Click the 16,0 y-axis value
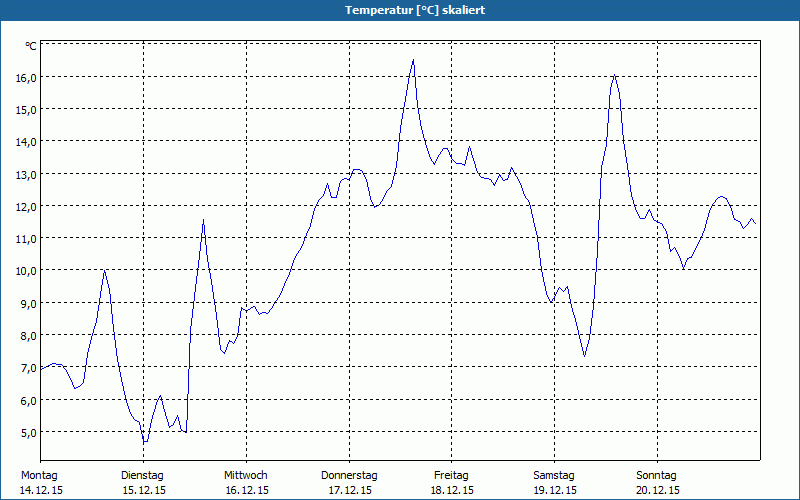This screenshot has height=500, width=800. click(27, 78)
